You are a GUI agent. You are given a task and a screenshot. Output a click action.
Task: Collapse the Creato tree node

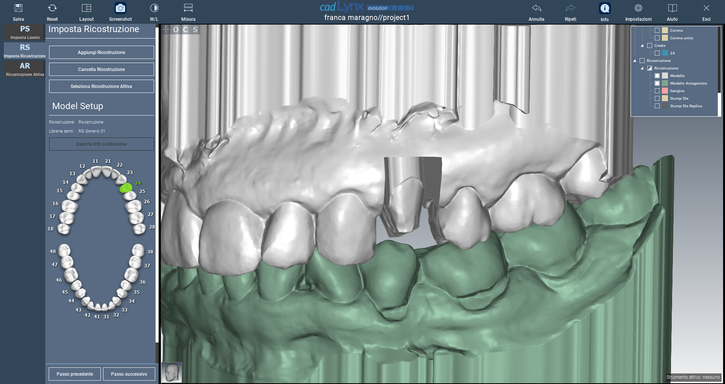click(642, 46)
